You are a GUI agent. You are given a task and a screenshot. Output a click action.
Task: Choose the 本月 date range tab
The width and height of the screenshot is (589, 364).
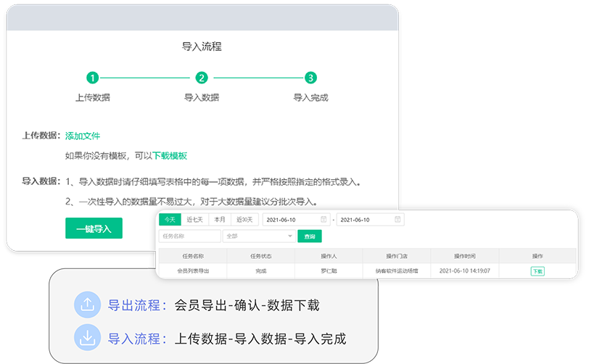220,220
